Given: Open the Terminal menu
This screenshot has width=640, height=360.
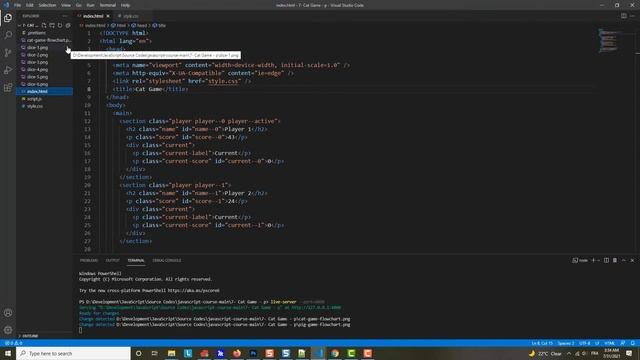Looking at the screenshot, I should (107, 5).
